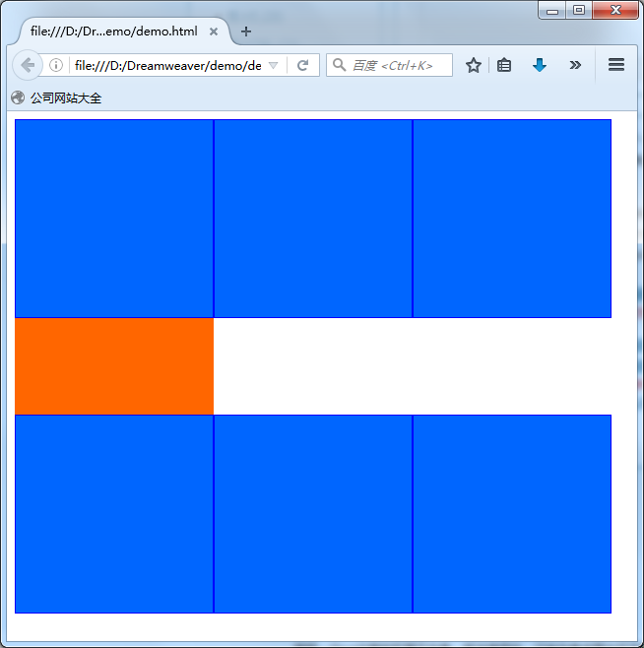Screen dimensions: 644x648
Task: Show bookmarks list icon
Action: pyautogui.click(x=504, y=65)
